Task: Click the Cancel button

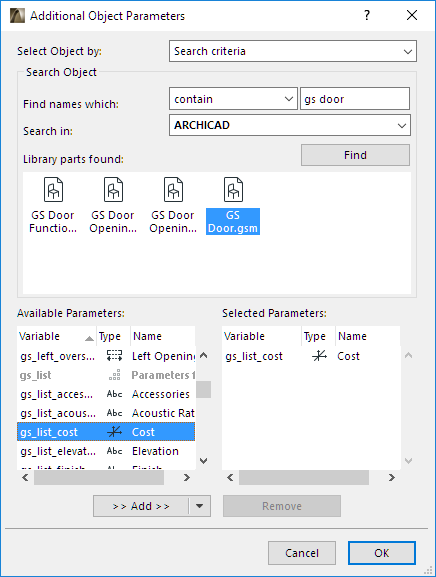Action: point(302,553)
